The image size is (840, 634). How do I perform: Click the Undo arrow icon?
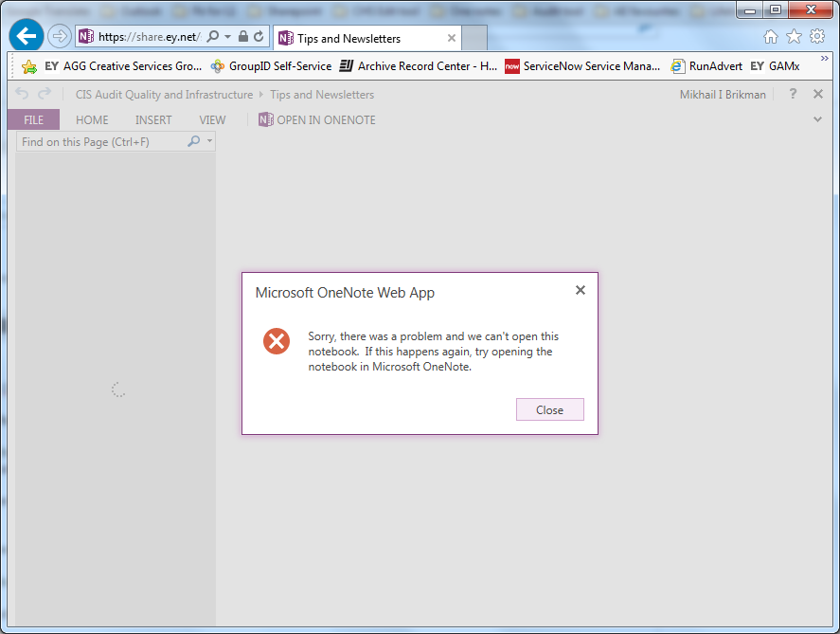click(22, 94)
